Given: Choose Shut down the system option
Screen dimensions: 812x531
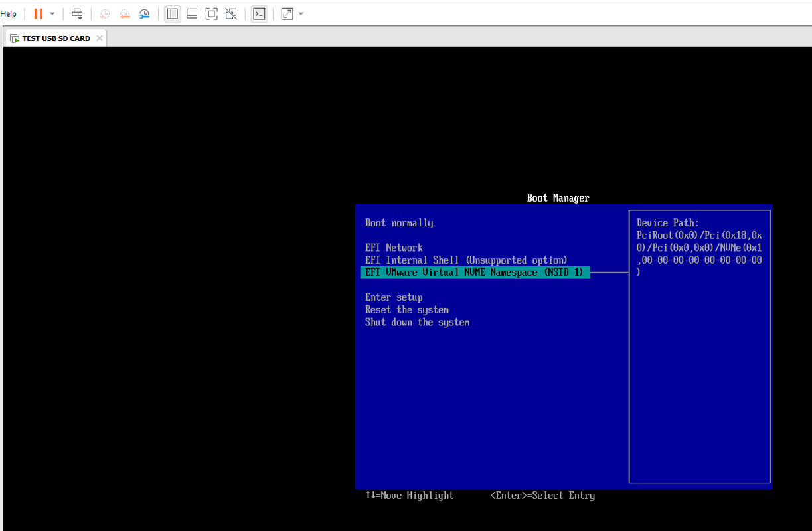Looking at the screenshot, I should [417, 323].
